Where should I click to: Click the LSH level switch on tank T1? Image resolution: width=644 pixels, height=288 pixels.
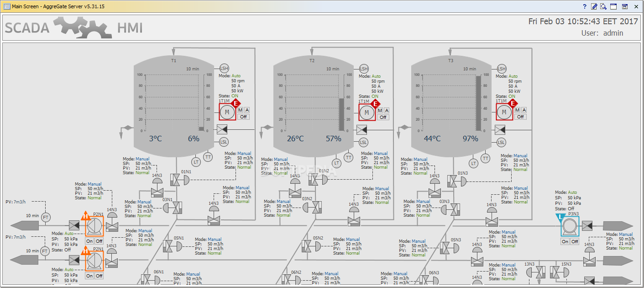tap(225, 69)
